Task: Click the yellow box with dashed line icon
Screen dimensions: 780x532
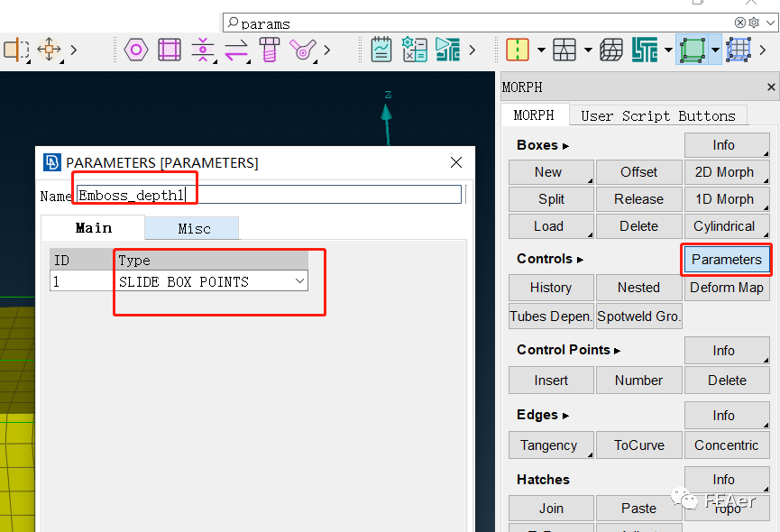Action: (x=518, y=50)
